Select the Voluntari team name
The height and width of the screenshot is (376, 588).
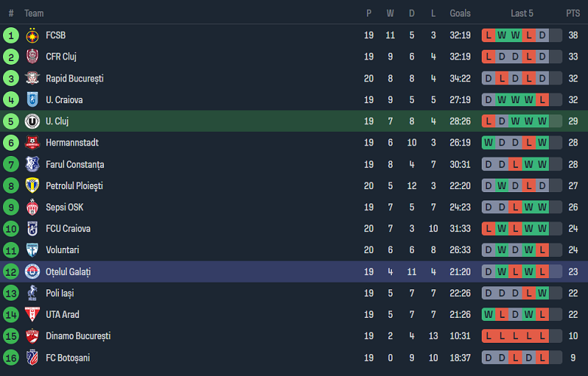point(62,250)
